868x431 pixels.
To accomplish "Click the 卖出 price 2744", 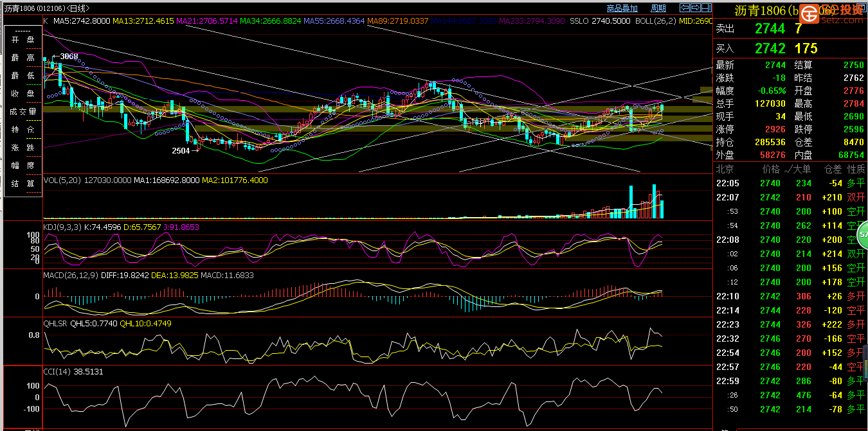I will 770,29.
